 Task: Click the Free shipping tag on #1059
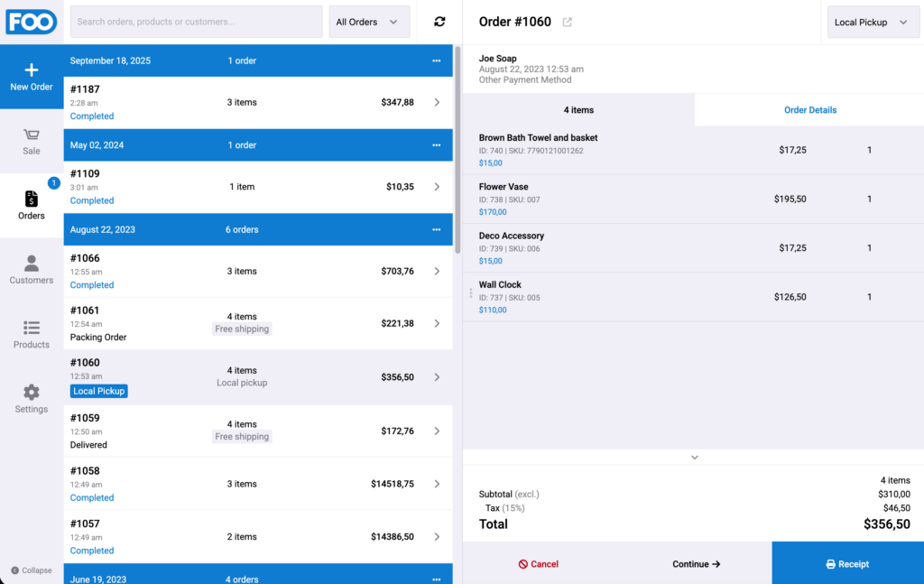pyautogui.click(x=242, y=437)
